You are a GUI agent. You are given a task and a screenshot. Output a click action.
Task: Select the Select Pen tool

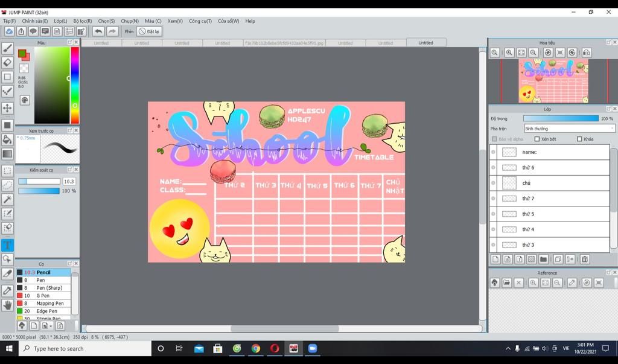pos(7,214)
